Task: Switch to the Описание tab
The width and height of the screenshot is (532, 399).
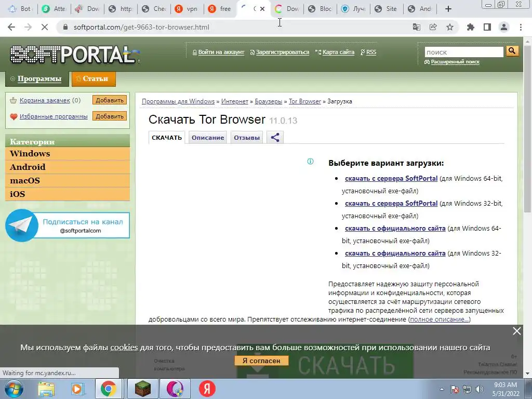Action: point(208,137)
